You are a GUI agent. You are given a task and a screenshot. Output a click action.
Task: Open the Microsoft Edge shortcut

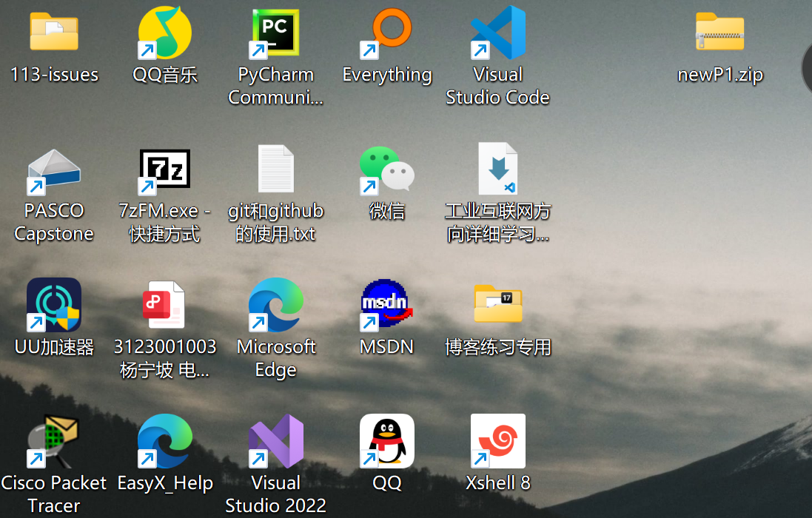pos(275,305)
